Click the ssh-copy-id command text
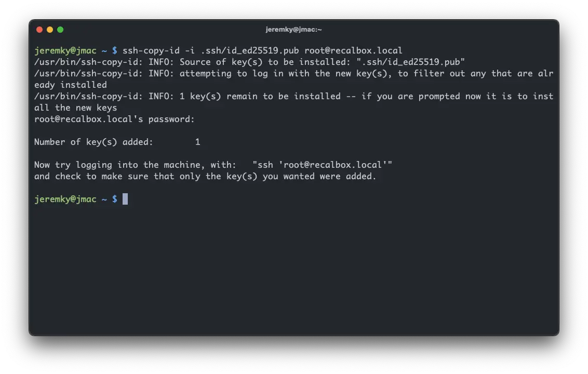Screen dimensions: 588x374 pos(151,50)
